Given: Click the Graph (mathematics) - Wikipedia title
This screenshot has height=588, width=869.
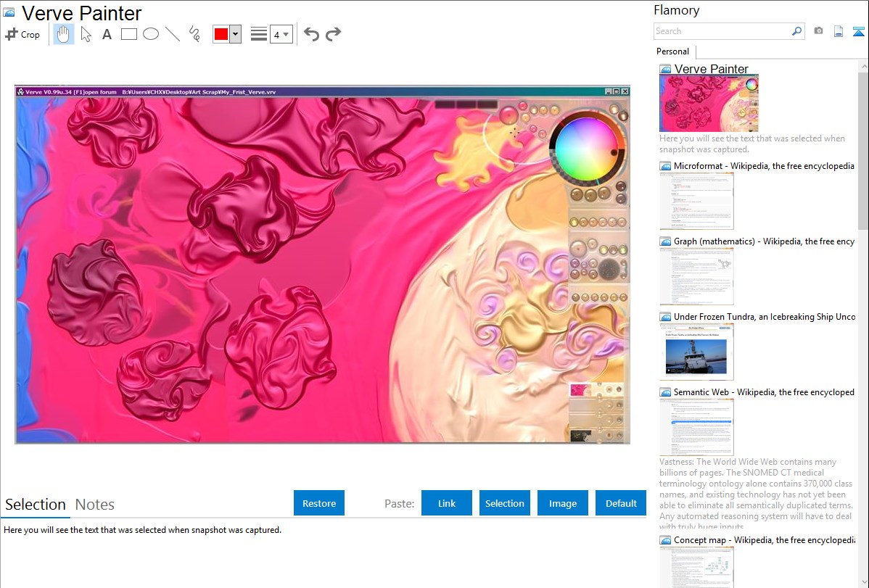Looking at the screenshot, I should 764,241.
